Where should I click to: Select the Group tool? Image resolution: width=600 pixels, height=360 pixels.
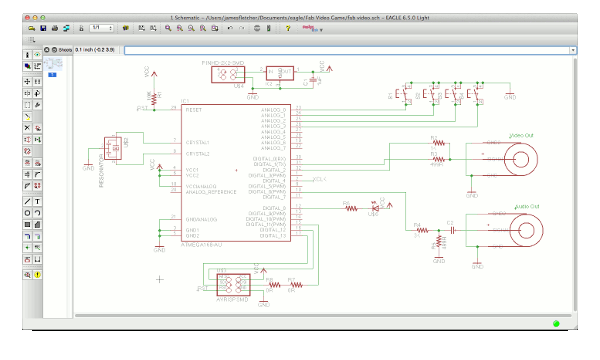pos(27,105)
